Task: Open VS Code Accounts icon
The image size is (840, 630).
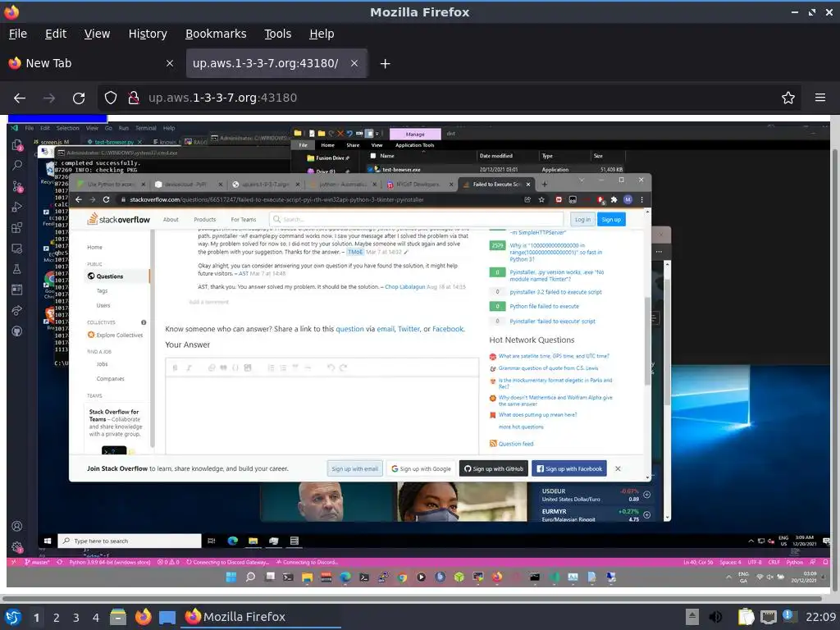Action: coord(17,526)
